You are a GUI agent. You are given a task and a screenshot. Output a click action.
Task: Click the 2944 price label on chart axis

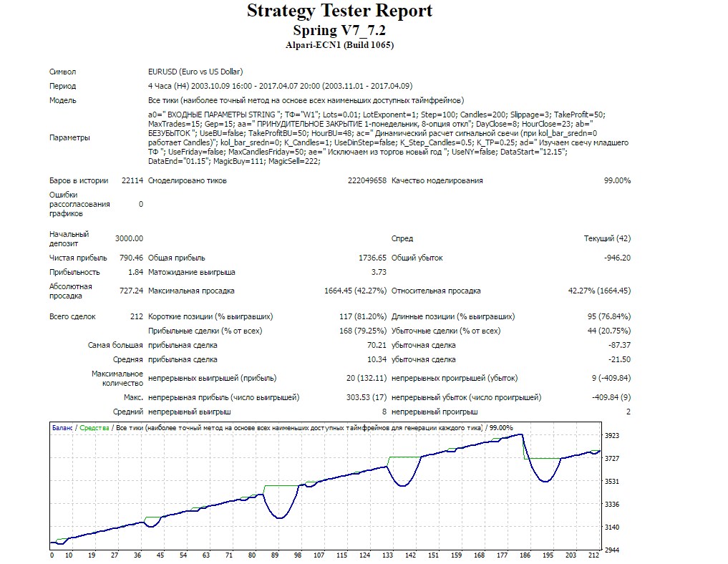tap(612, 550)
